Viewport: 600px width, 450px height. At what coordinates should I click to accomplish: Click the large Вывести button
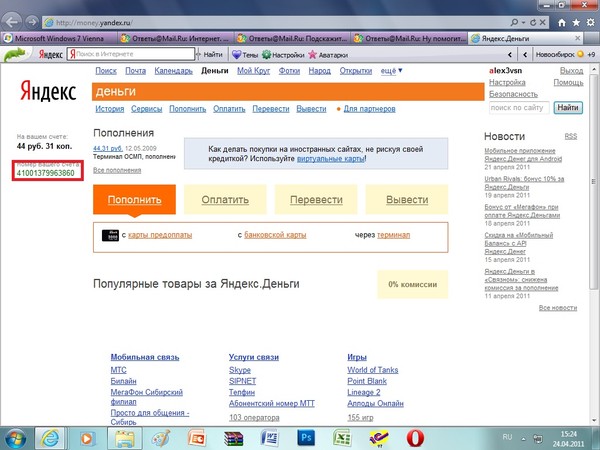(x=407, y=199)
